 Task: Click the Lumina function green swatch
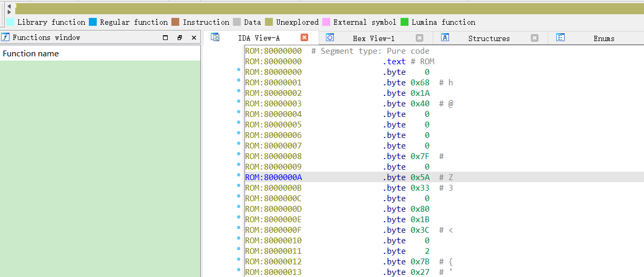[404, 22]
